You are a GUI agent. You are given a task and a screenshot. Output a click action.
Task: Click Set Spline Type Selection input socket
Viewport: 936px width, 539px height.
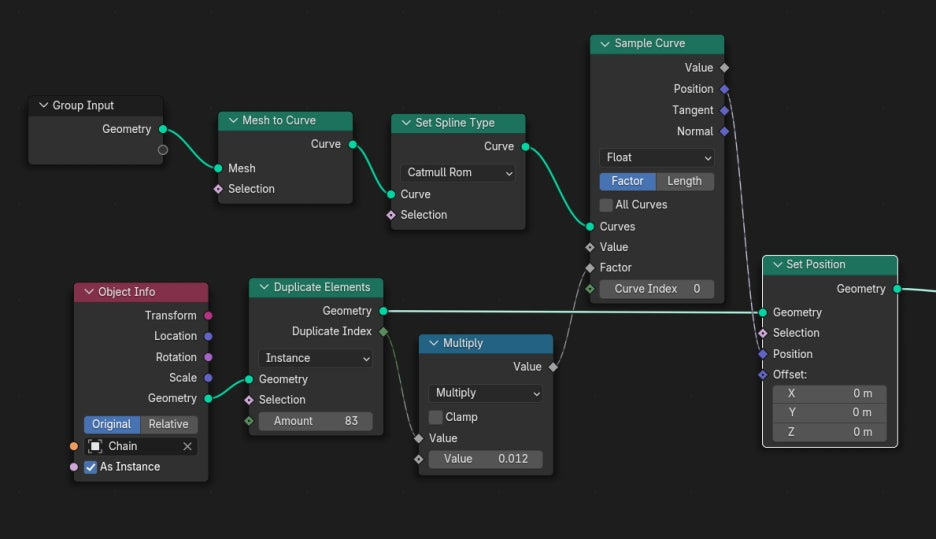point(391,215)
